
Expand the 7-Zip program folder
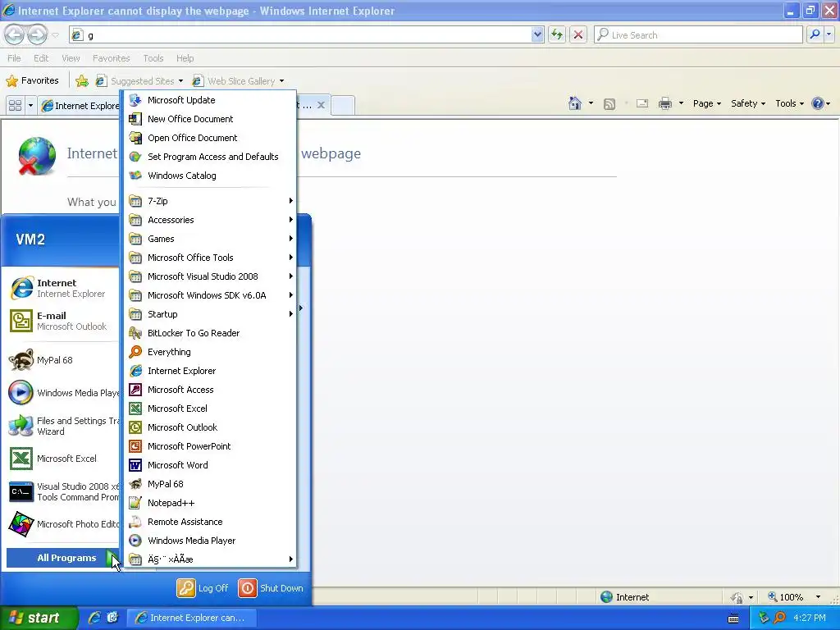pos(210,201)
